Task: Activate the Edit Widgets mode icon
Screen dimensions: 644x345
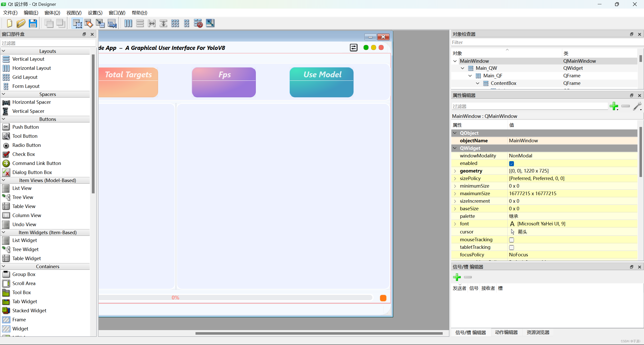Action: click(77, 23)
